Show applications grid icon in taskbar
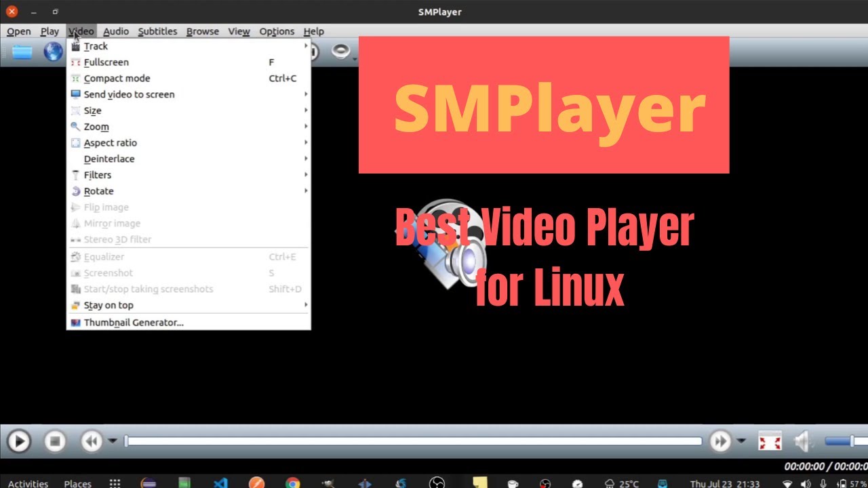 click(x=115, y=483)
